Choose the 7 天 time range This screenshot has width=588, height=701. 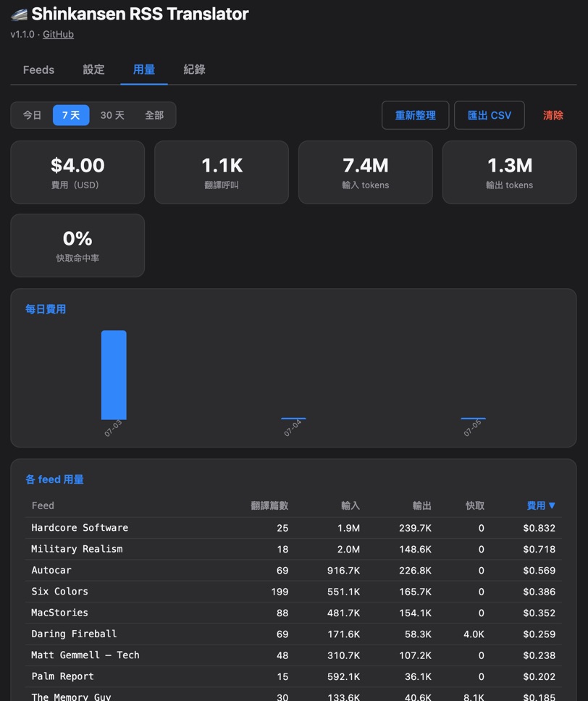pos(71,115)
